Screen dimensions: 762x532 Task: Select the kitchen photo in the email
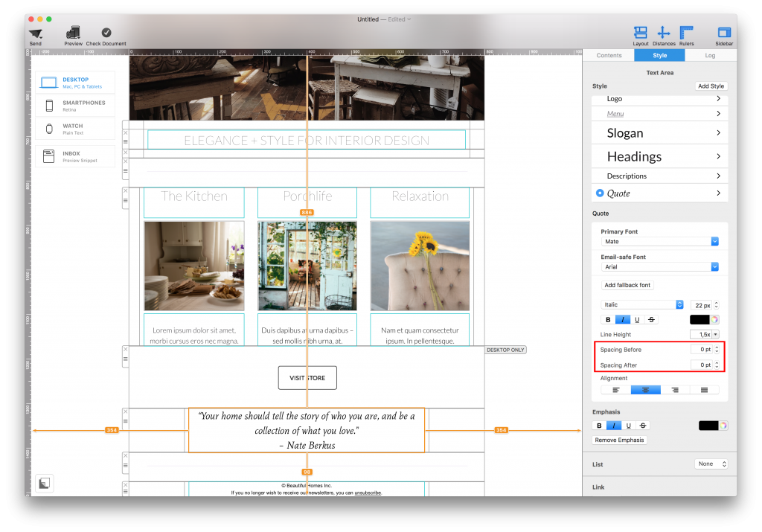point(194,266)
